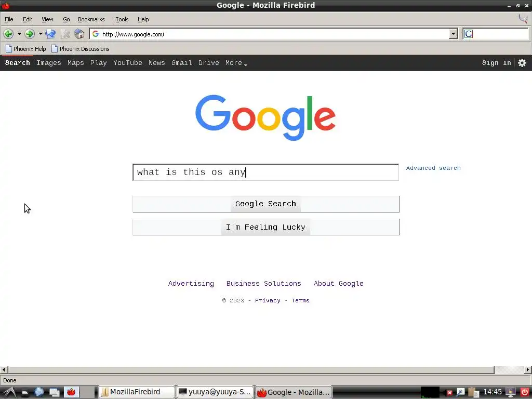Select Search in the Google bar
Viewport: 532px width, 399px height.
(x=18, y=63)
